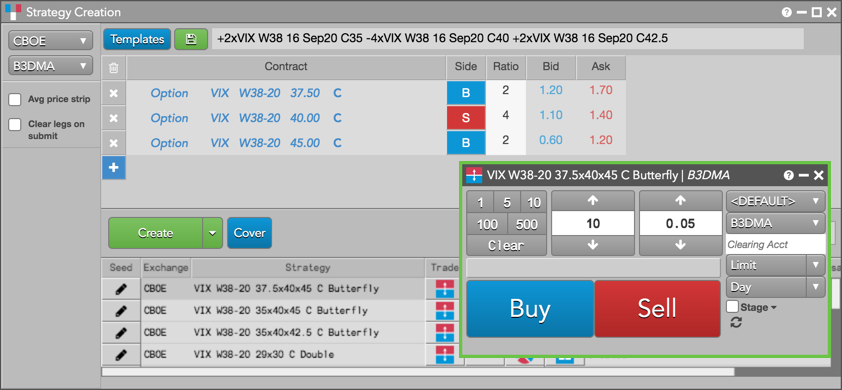Toggle Clear legs on submit checkbox
The width and height of the screenshot is (842, 390).
coord(16,125)
